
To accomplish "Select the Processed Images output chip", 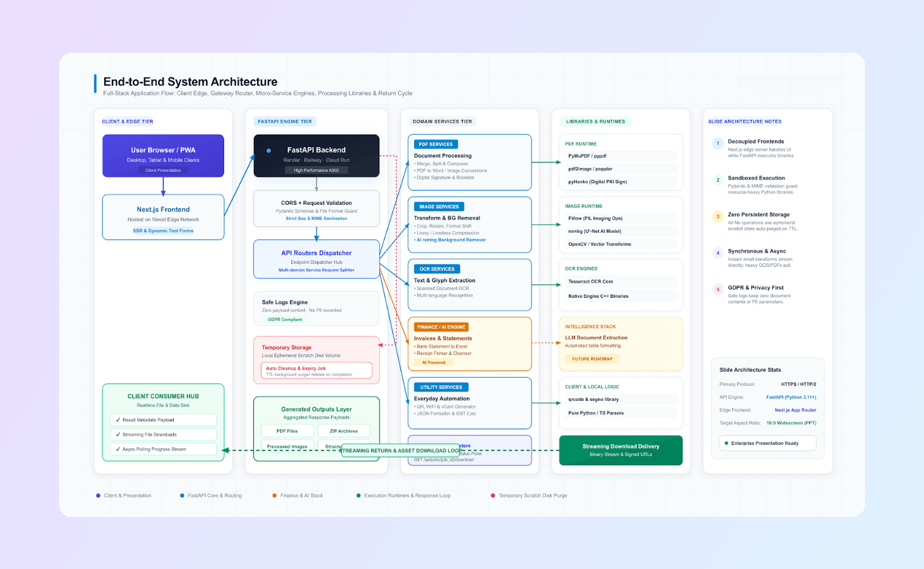I will (287, 446).
